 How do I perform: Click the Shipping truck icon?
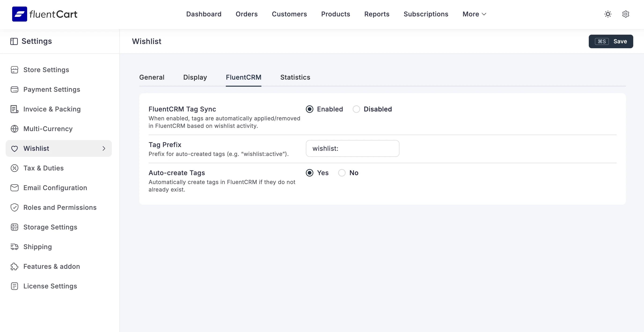[15, 247]
